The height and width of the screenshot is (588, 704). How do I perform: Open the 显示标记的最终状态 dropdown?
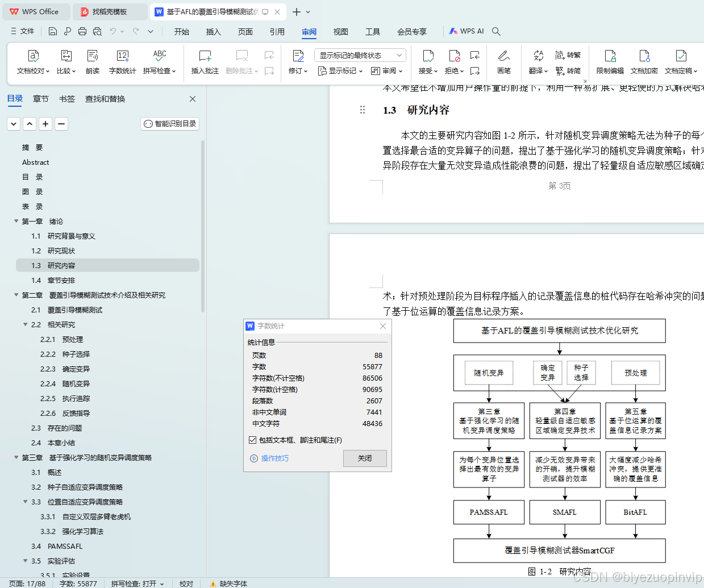click(x=359, y=55)
